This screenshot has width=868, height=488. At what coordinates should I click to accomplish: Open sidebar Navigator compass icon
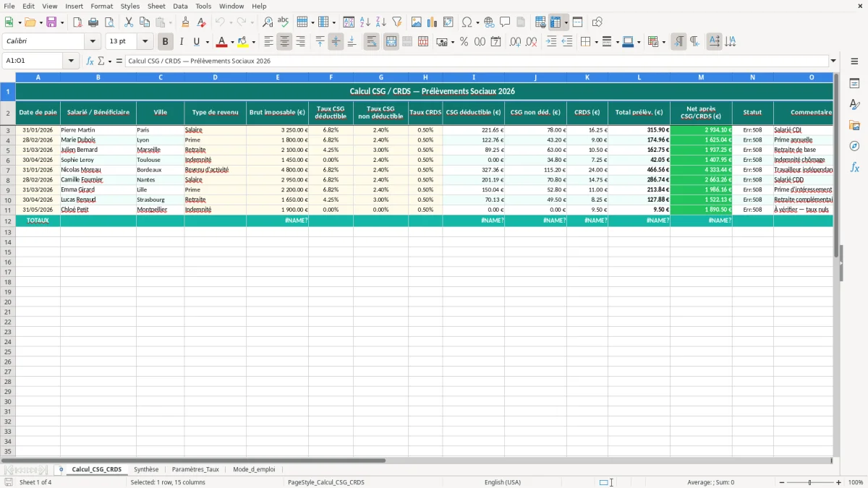click(x=854, y=146)
